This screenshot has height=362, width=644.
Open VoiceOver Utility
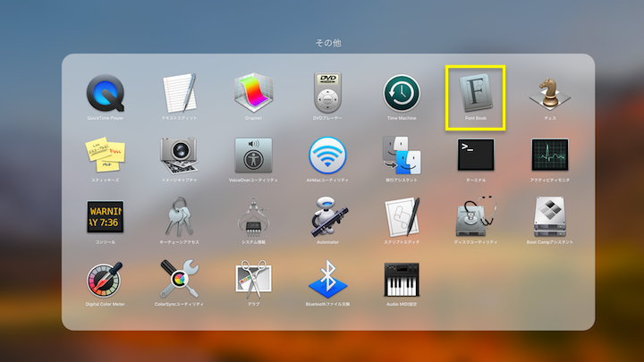(253, 156)
